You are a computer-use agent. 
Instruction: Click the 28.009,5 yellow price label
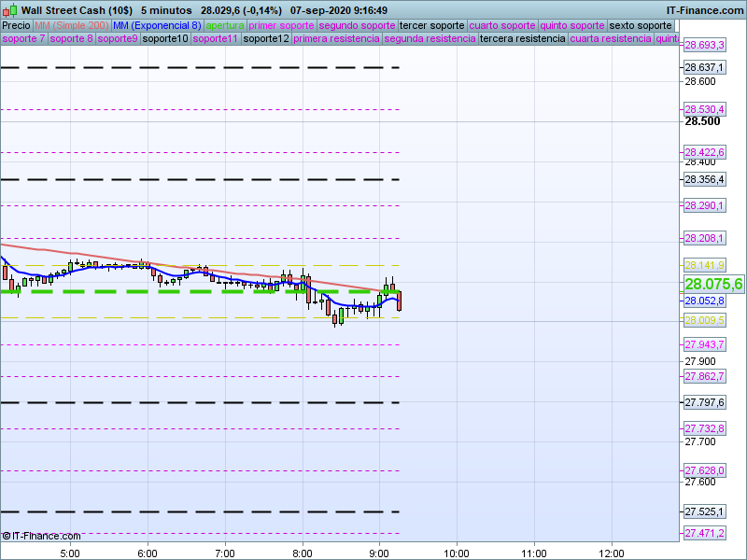coord(704,320)
